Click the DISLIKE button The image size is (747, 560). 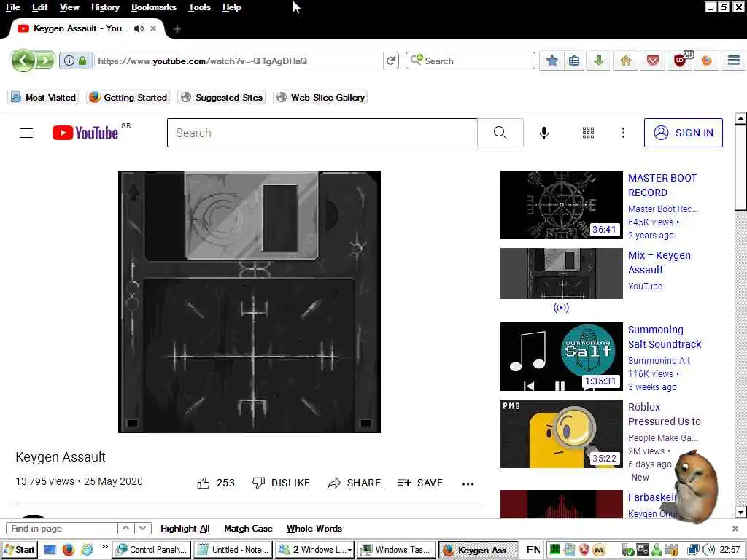pos(281,483)
